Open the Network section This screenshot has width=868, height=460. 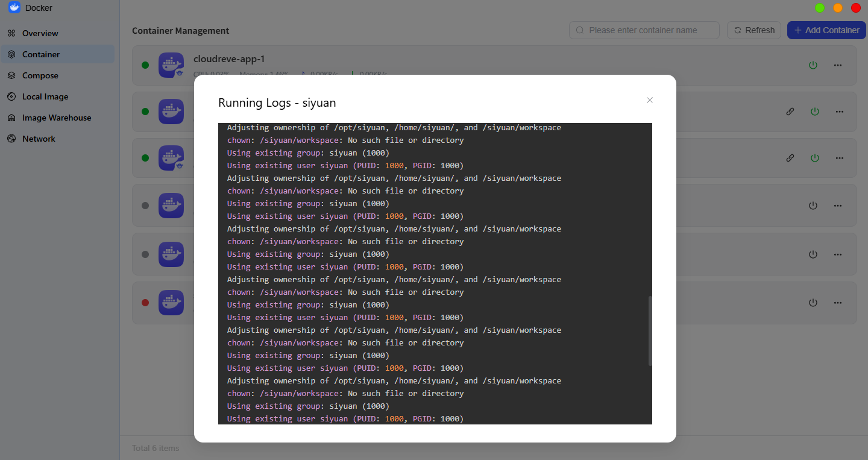[x=57, y=139]
